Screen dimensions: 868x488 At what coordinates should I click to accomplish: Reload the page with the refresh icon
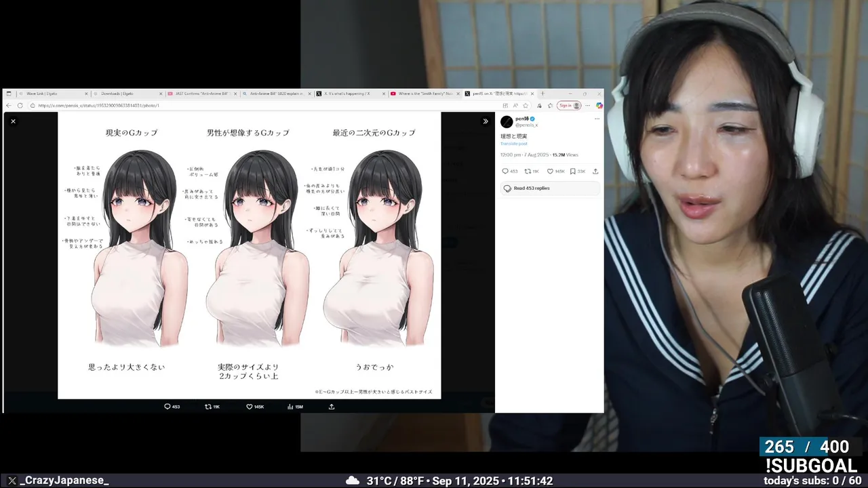coord(21,106)
